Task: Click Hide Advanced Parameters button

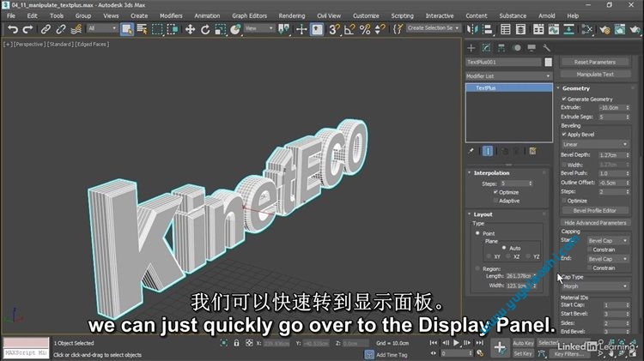Action: (595, 223)
